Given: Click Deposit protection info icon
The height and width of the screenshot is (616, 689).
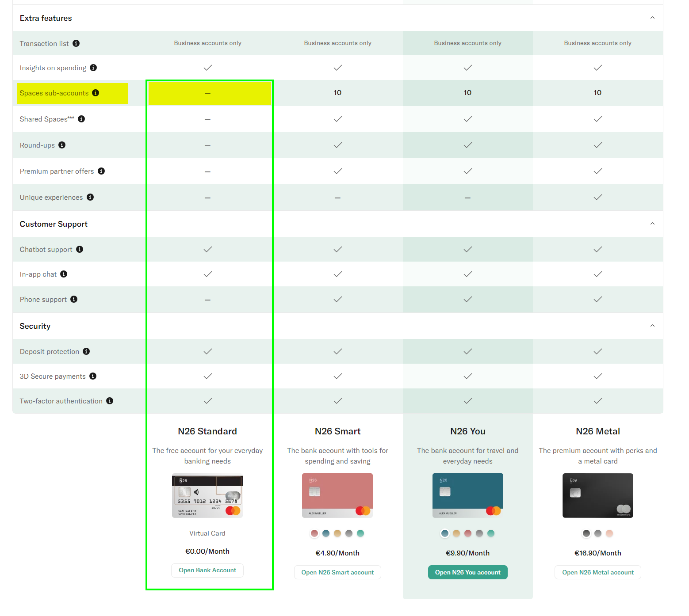Looking at the screenshot, I should click(x=86, y=351).
